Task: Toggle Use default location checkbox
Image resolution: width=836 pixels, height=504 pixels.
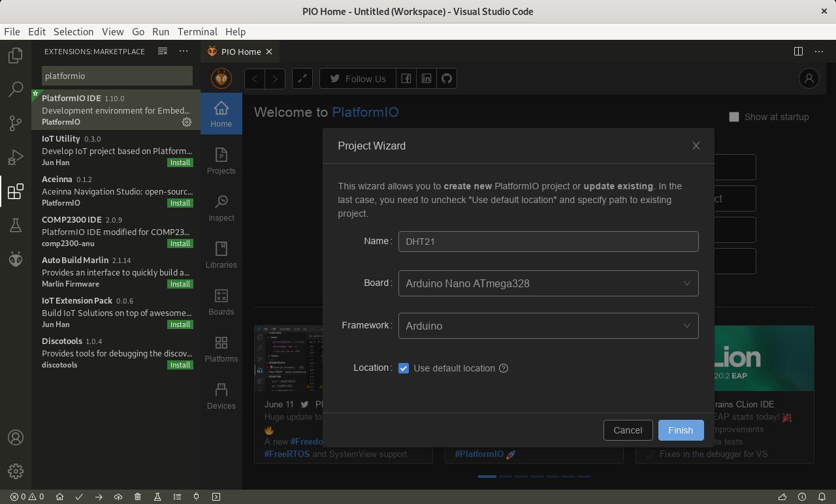Action: (404, 368)
